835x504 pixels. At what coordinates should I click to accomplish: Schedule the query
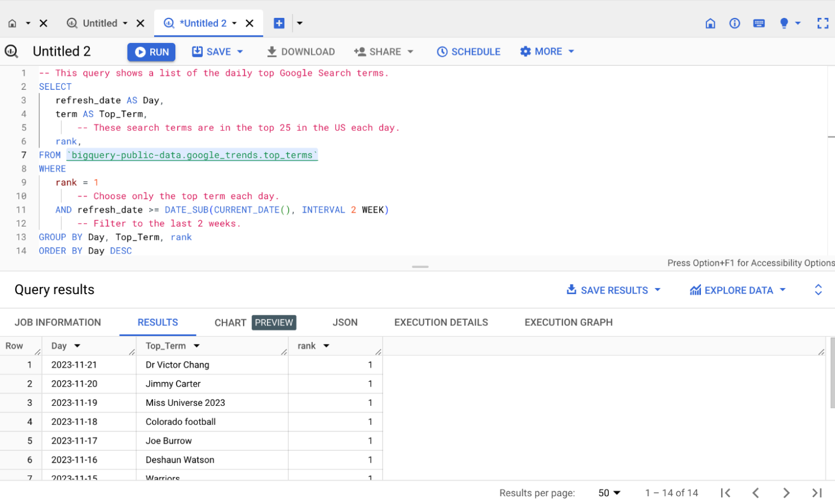click(469, 51)
